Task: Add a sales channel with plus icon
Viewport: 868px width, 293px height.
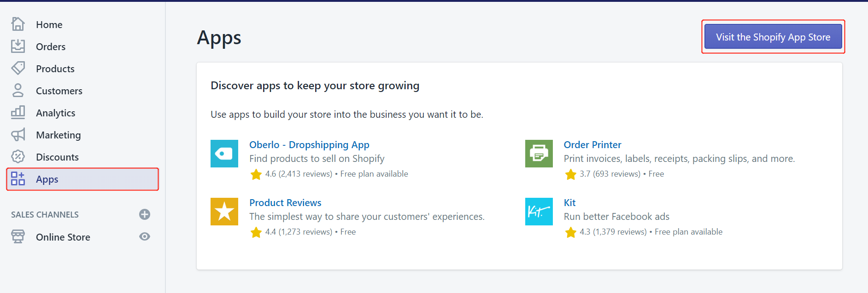Action: coord(145,214)
